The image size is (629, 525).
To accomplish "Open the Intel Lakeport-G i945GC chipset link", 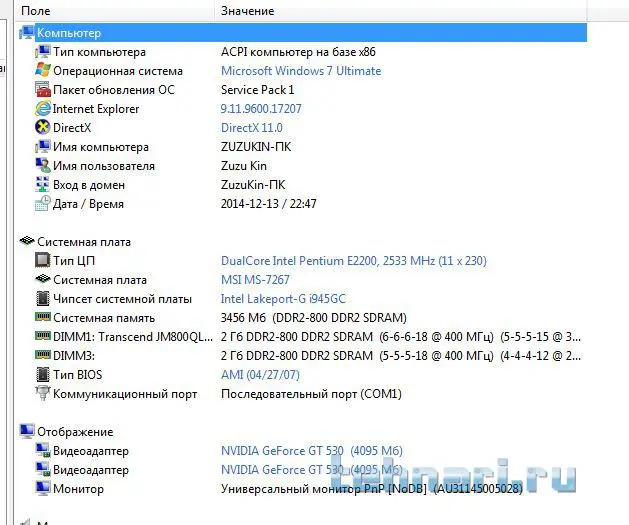I will coord(283,299).
